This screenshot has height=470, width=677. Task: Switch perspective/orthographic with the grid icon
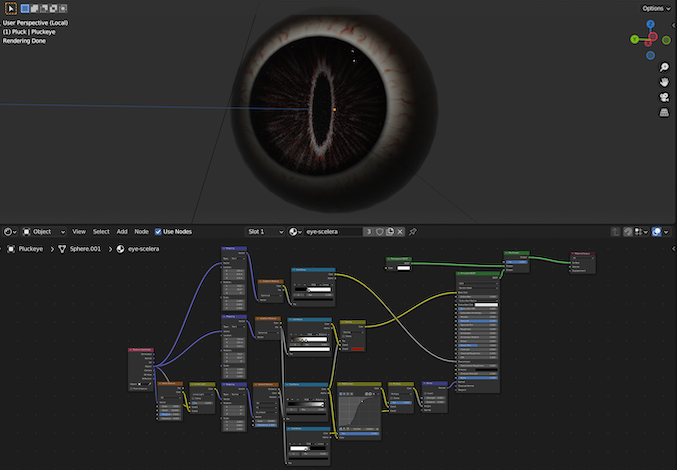(x=664, y=113)
